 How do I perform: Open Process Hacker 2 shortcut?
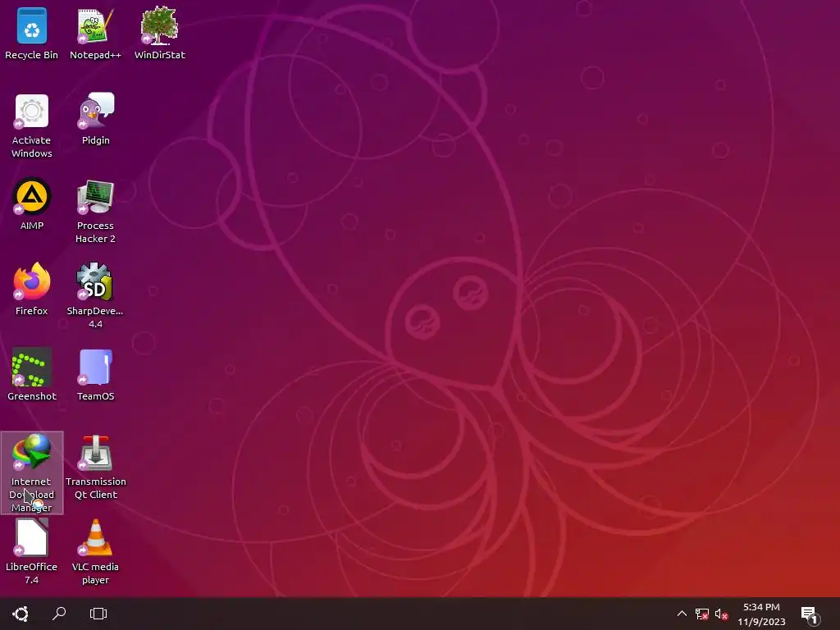click(95, 211)
